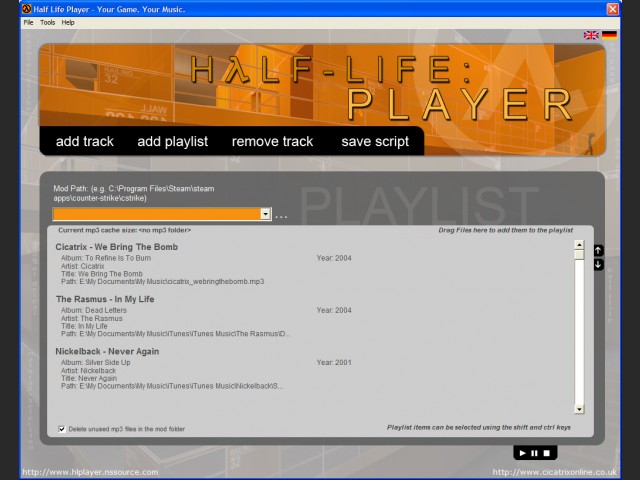The width and height of the screenshot is (640, 480).
Task: Move selected track up with arrow icon
Action: click(598, 250)
